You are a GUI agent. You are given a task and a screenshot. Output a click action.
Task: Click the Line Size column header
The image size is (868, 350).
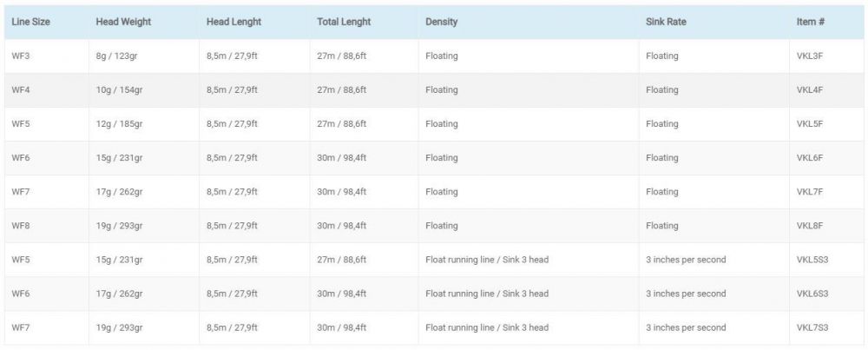click(x=30, y=22)
